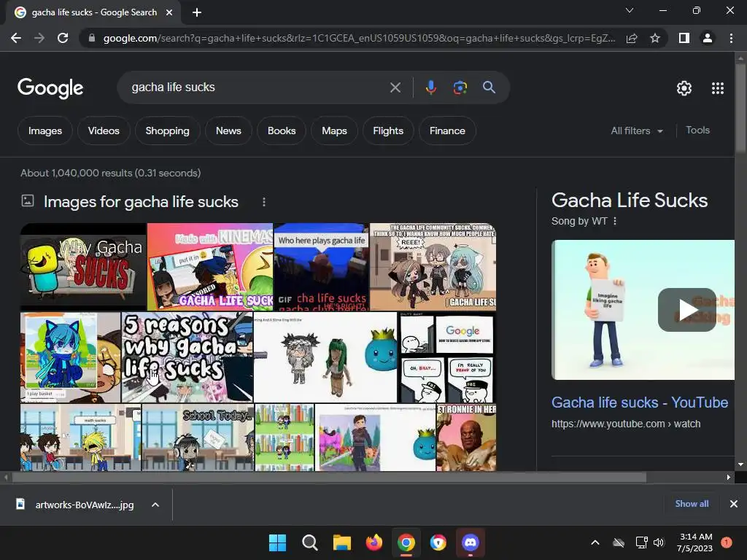Share this page from address bar
Image resolution: width=747 pixels, height=560 pixels.
coord(632,38)
